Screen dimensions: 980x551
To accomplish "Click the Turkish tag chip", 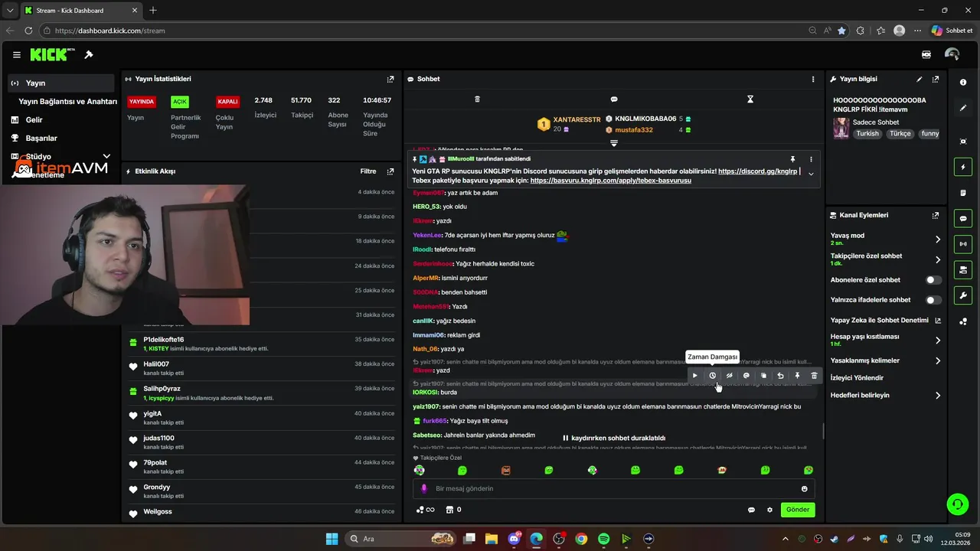I will 867,134.
